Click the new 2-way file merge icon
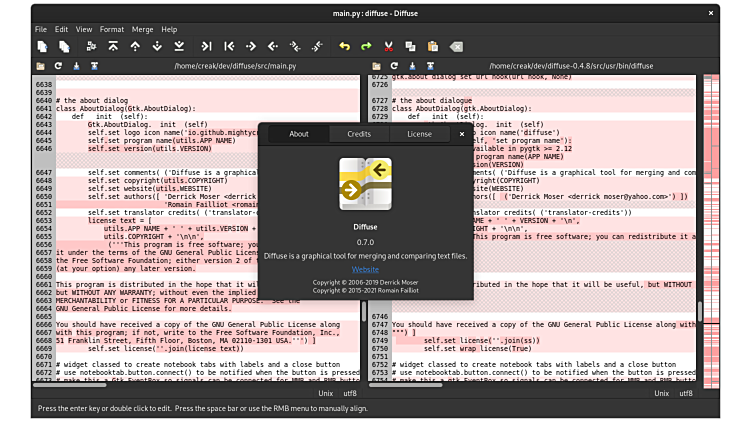The height and width of the screenshot is (423, 752). click(41, 46)
